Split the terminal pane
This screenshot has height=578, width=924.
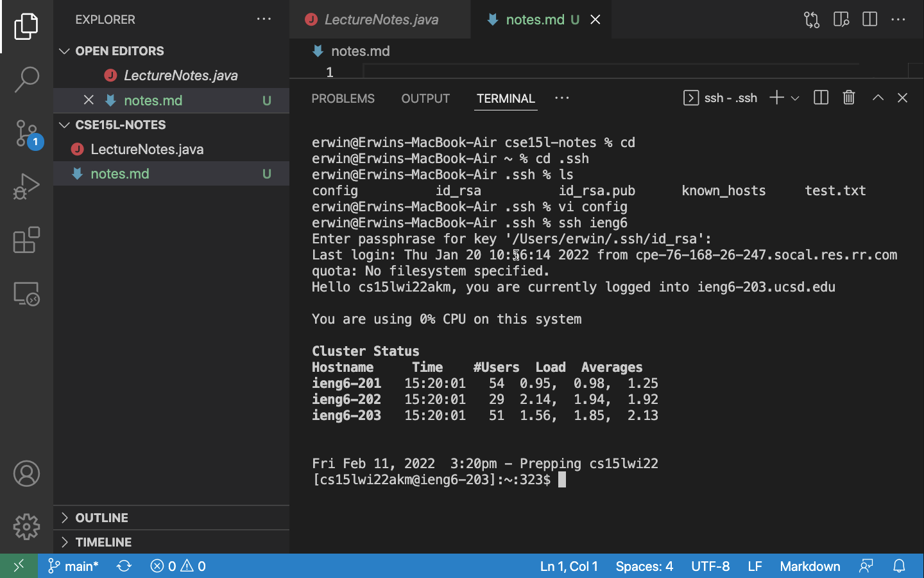[x=821, y=98]
